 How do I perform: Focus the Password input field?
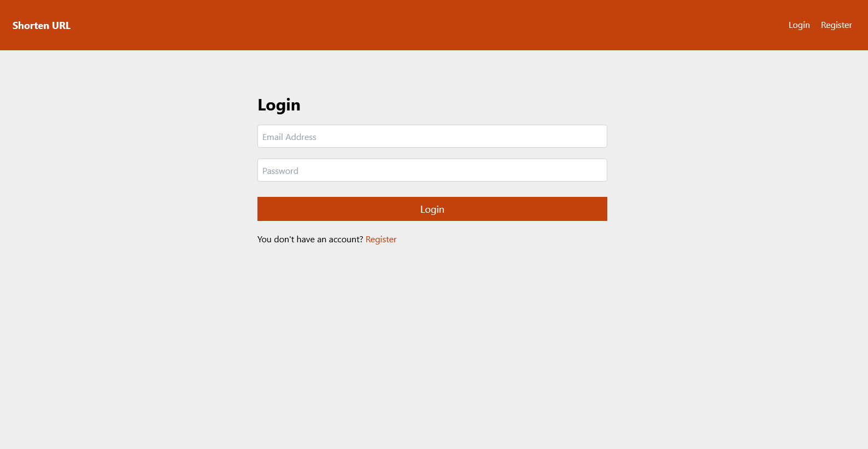pyautogui.click(x=432, y=170)
